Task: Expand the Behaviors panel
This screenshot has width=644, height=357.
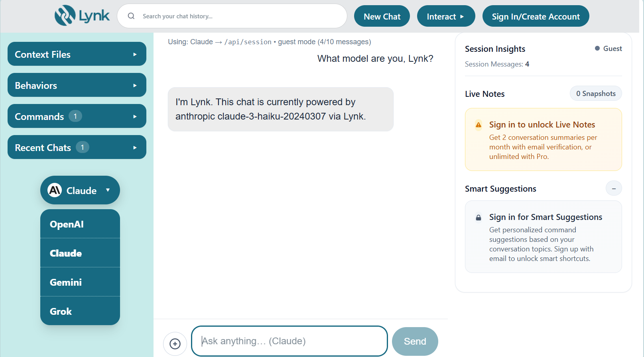Action: 77,85
